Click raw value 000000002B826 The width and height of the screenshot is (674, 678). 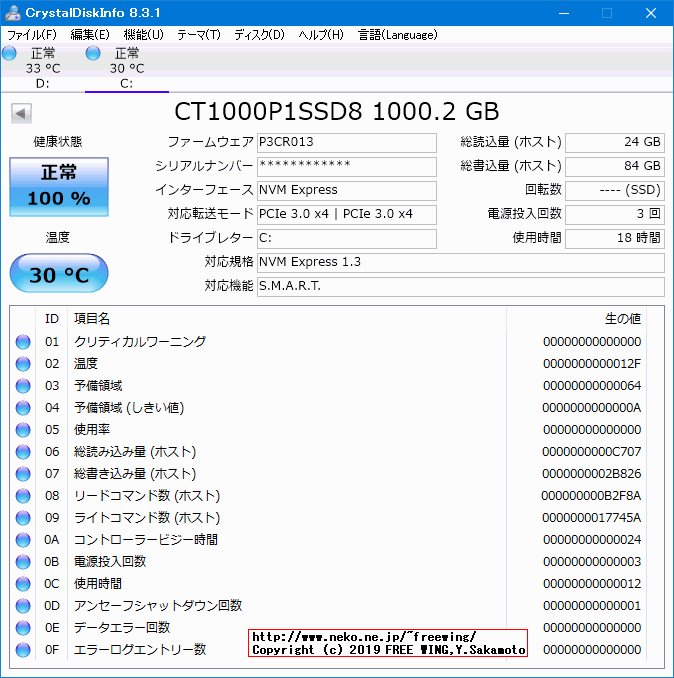click(x=592, y=474)
